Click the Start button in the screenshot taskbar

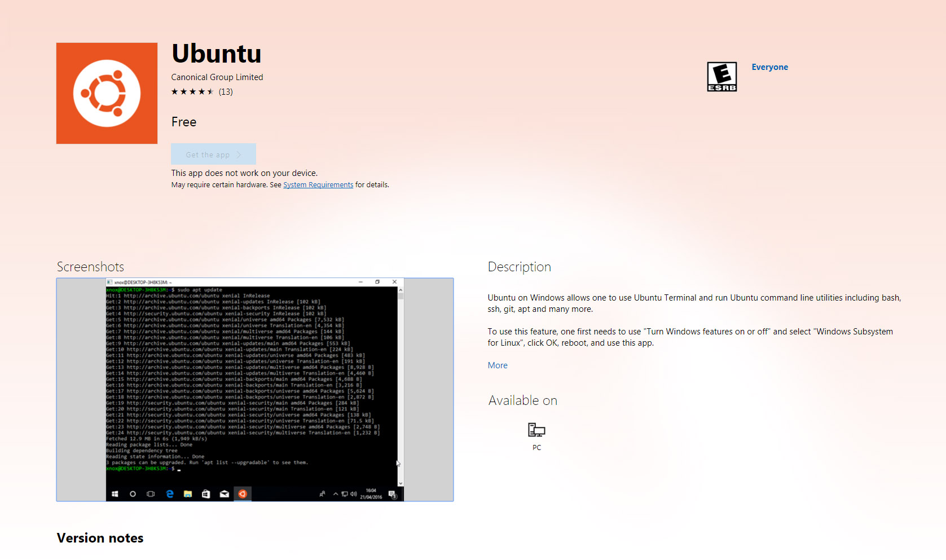coord(116,494)
